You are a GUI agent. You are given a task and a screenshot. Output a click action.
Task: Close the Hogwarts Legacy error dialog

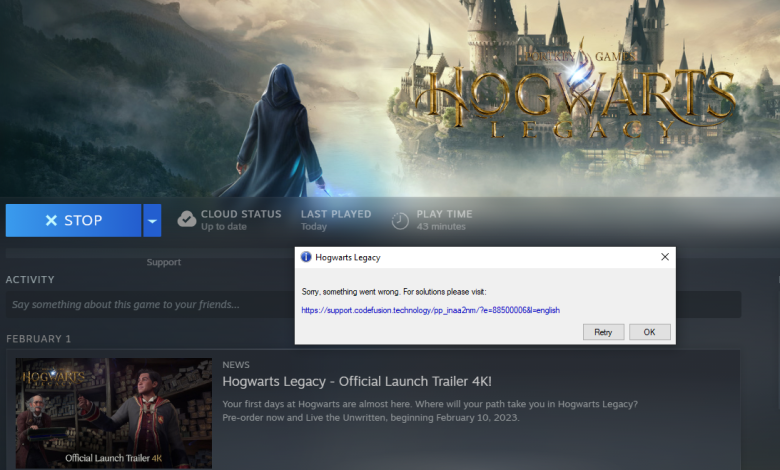click(665, 257)
